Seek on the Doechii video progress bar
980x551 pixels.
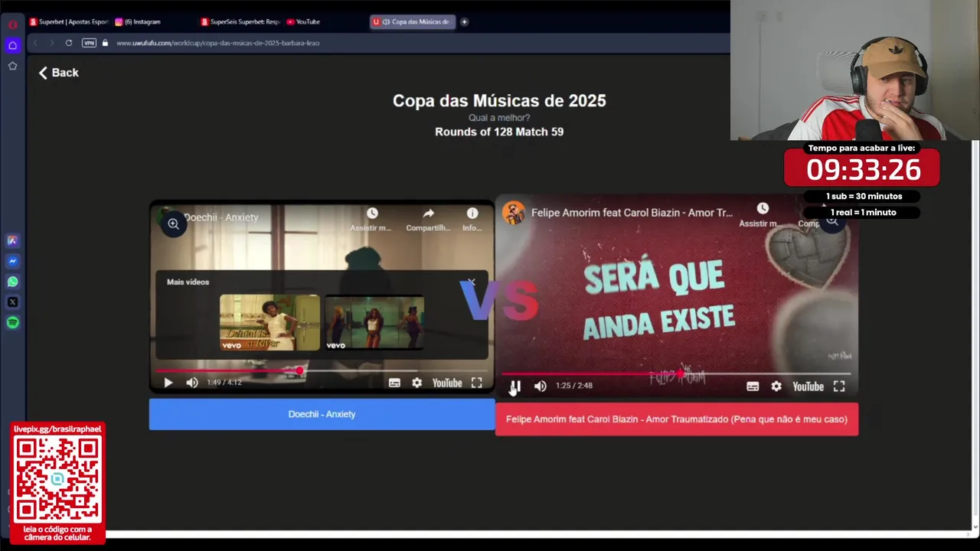coord(322,370)
